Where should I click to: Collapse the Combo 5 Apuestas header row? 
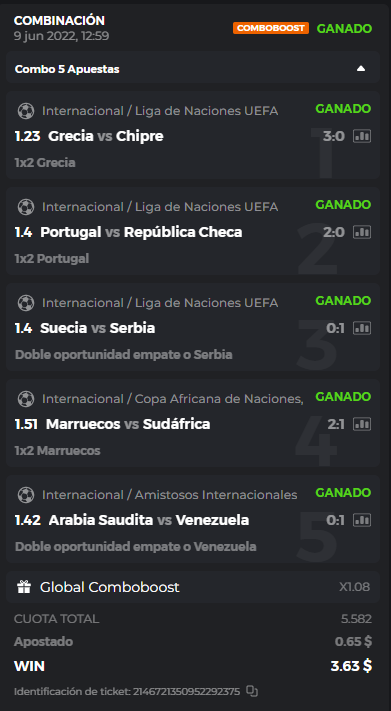[193, 69]
